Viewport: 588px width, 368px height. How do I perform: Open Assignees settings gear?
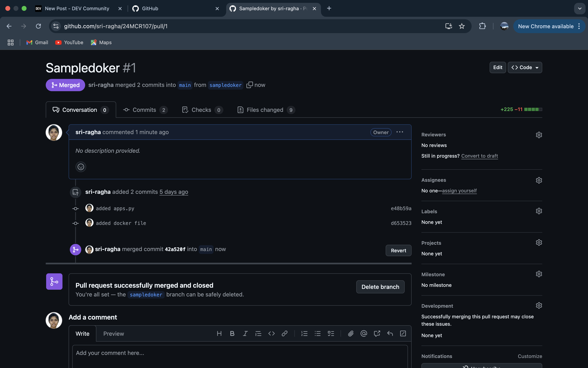click(x=539, y=180)
